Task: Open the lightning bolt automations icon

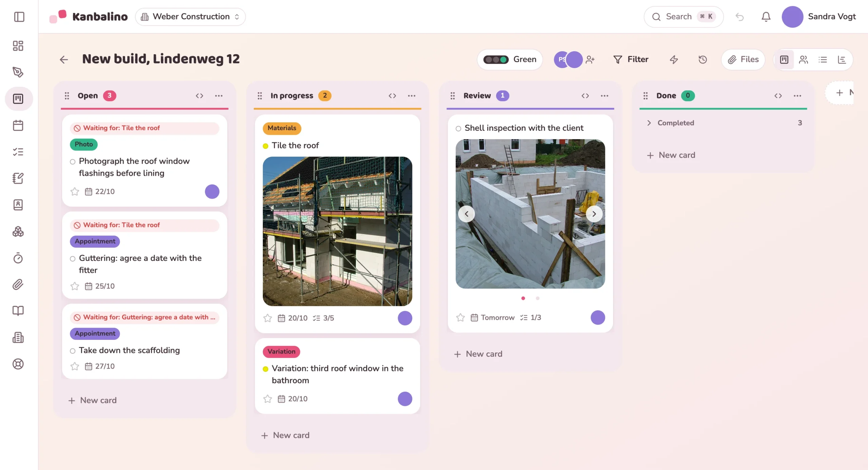Action: tap(674, 60)
